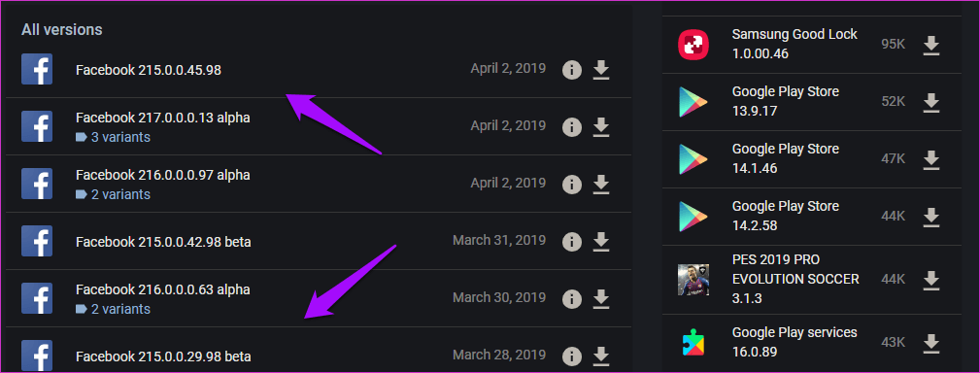Click Facebook logo beside 216.0.0.0.97 alpha
The image size is (980, 373).
pos(37,184)
